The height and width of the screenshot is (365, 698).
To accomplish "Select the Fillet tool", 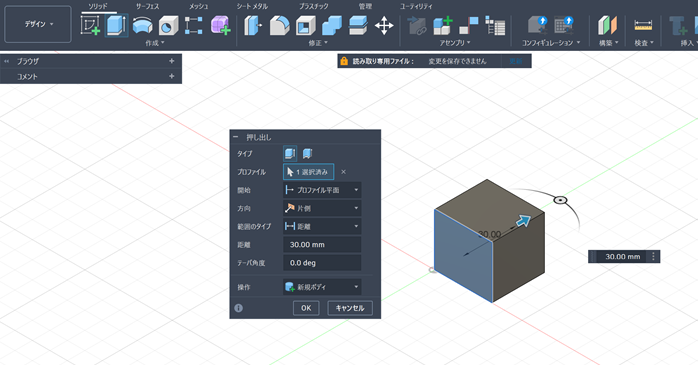I will [280, 25].
